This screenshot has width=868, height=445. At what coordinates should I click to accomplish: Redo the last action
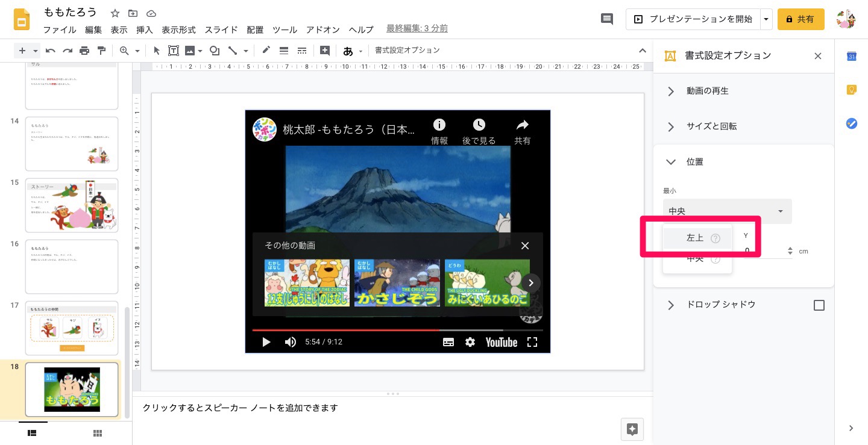click(68, 51)
